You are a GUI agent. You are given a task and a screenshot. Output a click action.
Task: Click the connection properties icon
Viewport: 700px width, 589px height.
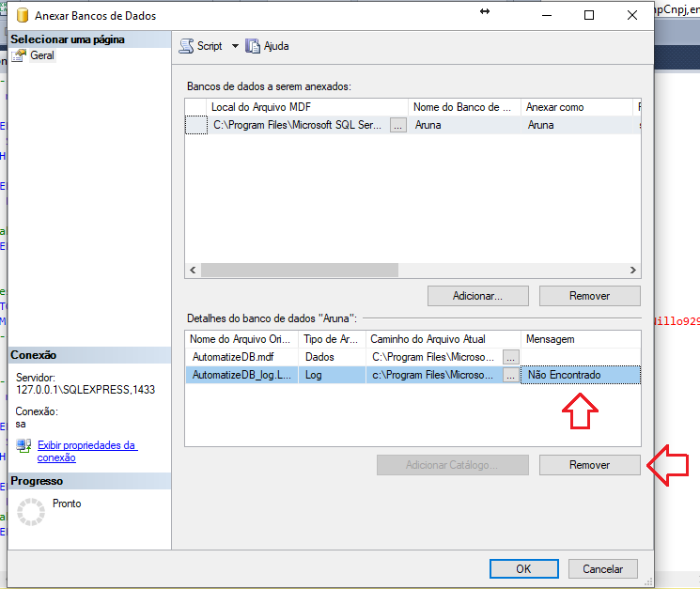[23, 445]
